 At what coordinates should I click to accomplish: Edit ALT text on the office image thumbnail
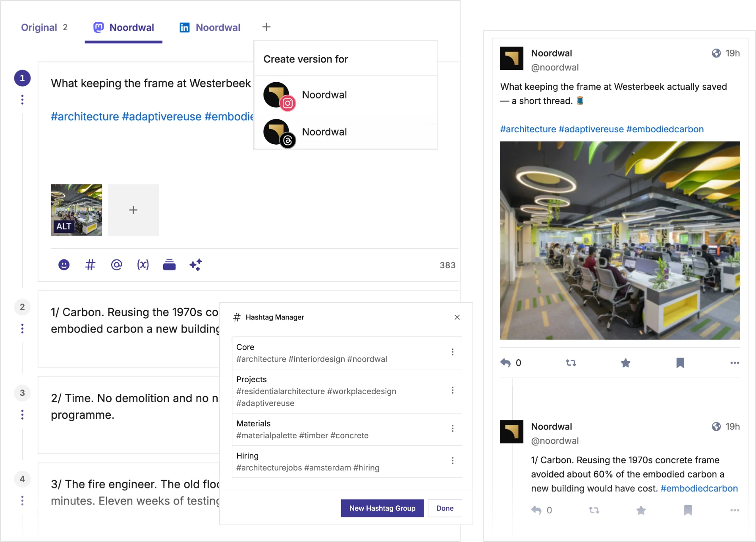[64, 226]
